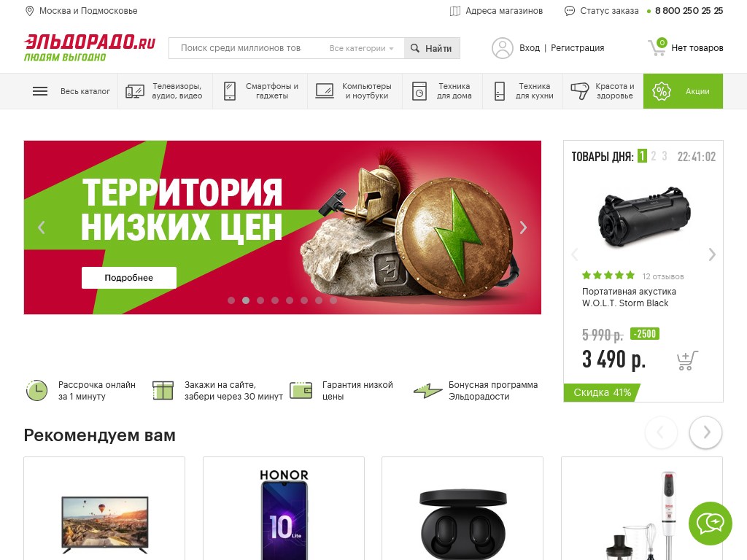Click the Статус заказа speech bubble icon
Image resolution: width=747 pixels, height=560 pixels.
coord(569,11)
